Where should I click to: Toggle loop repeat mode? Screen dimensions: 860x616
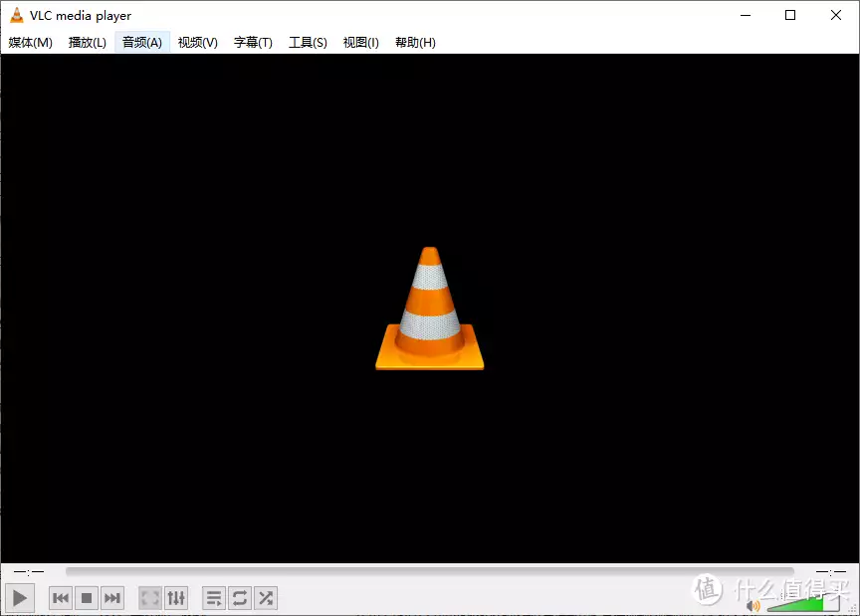coord(240,598)
